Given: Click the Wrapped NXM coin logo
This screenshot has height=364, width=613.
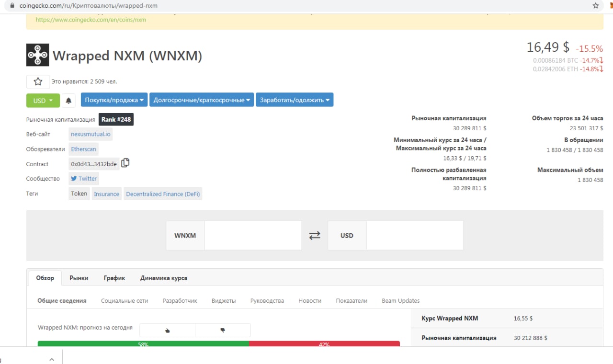Looking at the screenshot, I should (38, 55).
